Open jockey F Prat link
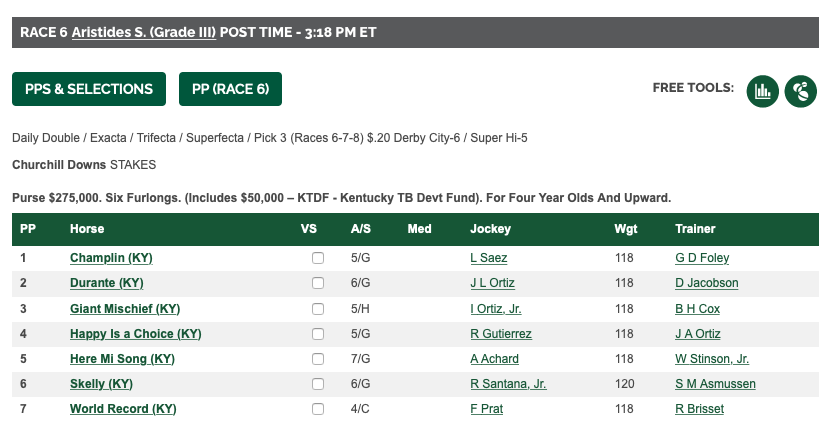The width and height of the screenshot is (836, 433). (x=486, y=409)
